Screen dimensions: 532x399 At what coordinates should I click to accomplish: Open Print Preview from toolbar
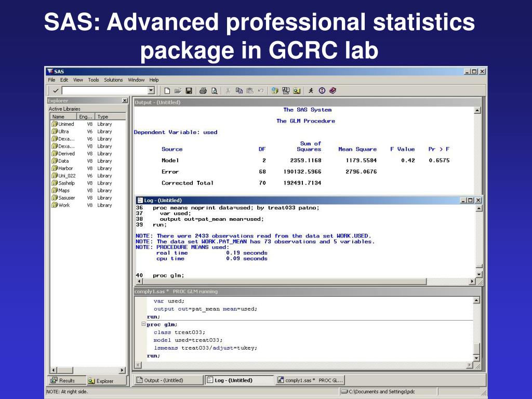[x=215, y=90]
